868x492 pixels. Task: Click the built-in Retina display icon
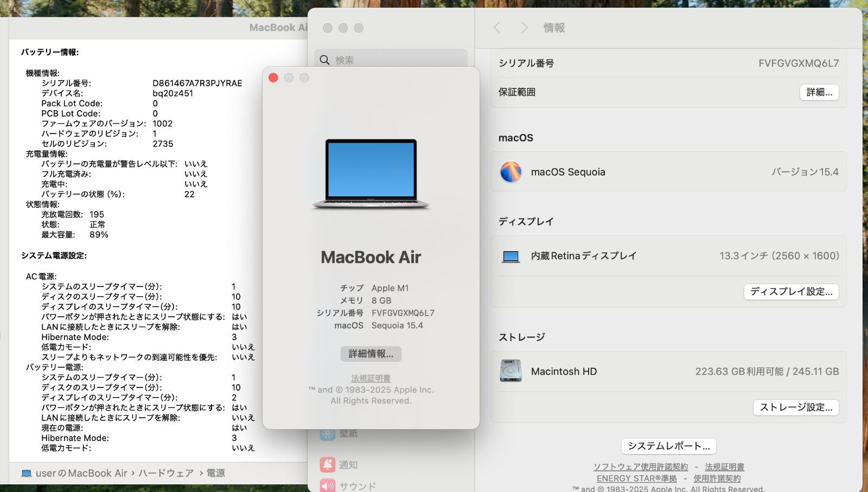pos(510,256)
